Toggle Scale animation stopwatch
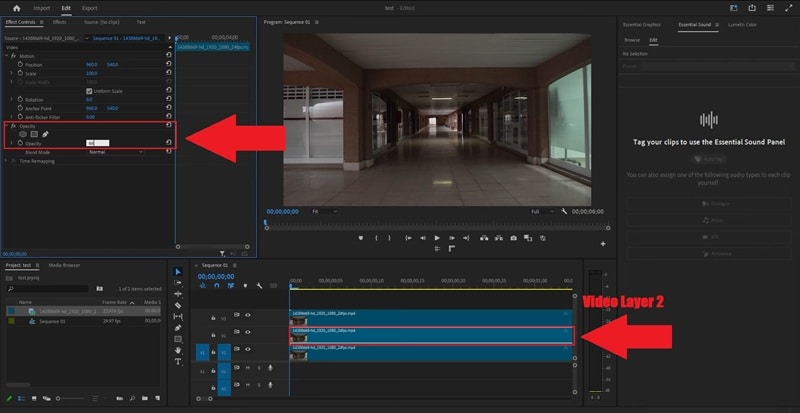 [x=20, y=74]
